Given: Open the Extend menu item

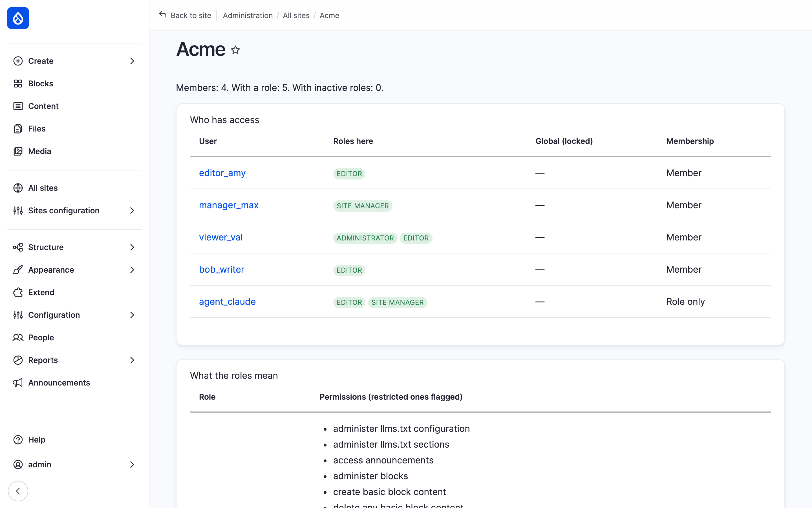Looking at the screenshot, I should pyautogui.click(x=74, y=292).
